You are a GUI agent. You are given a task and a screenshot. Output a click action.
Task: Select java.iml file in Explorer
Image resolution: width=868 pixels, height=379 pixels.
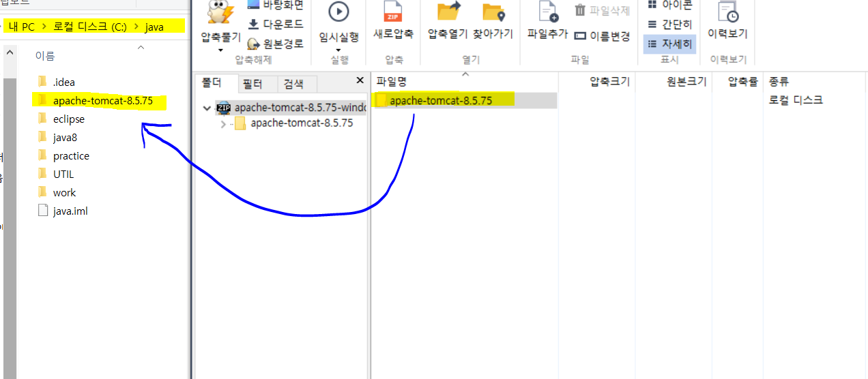coord(62,211)
